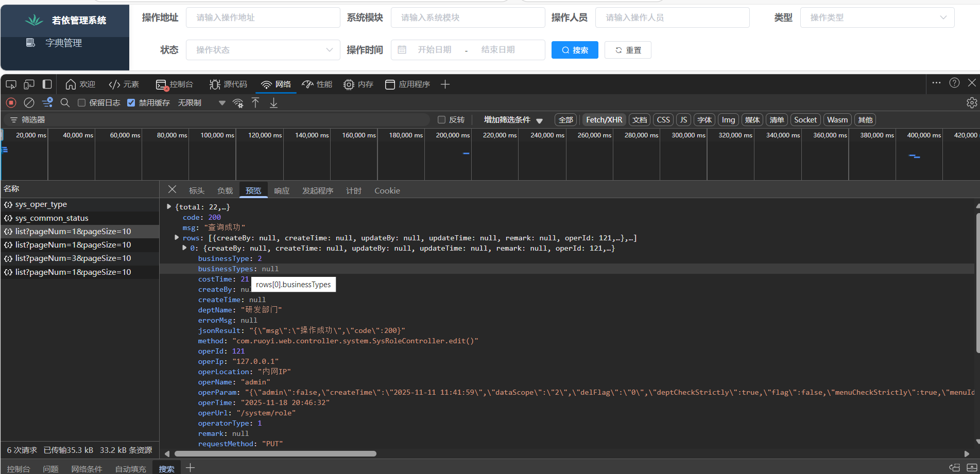Open the Initiator (发起程序) detail tab

318,190
